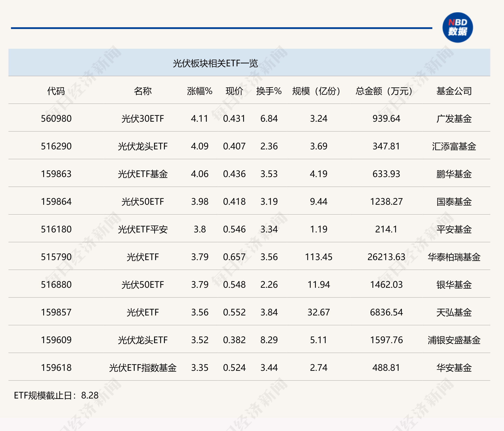The height and width of the screenshot is (431, 504).
Task: Select fund code 159618
Action: coord(56,368)
